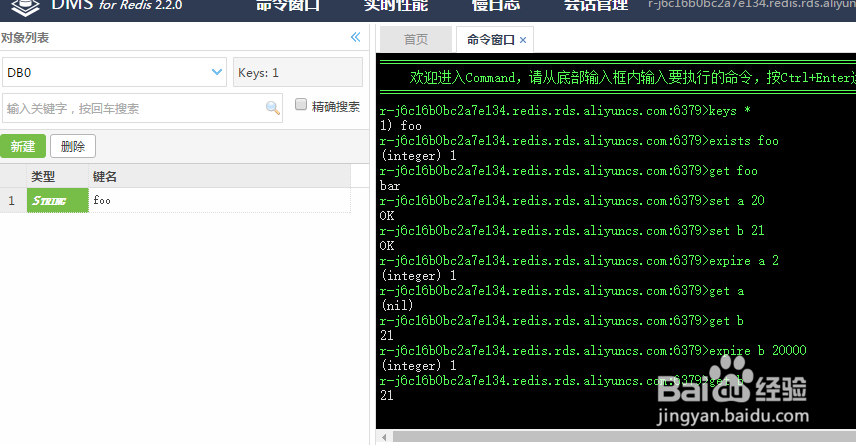Click the search magnifier icon
The width and height of the screenshot is (856, 445).
[272, 108]
